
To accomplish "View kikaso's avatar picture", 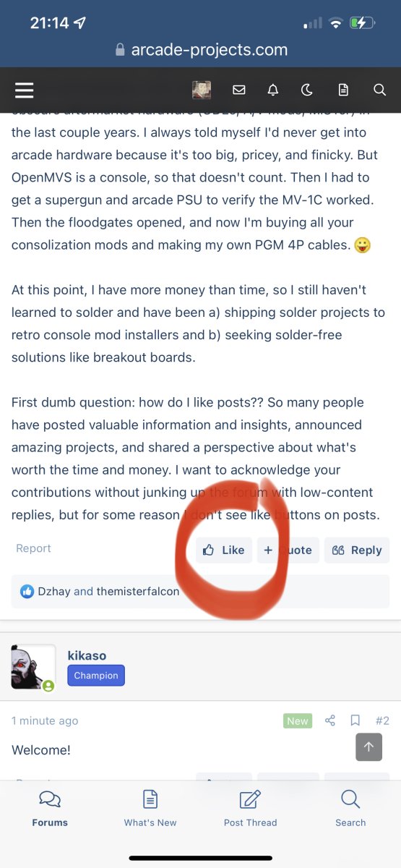I will [33, 667].
